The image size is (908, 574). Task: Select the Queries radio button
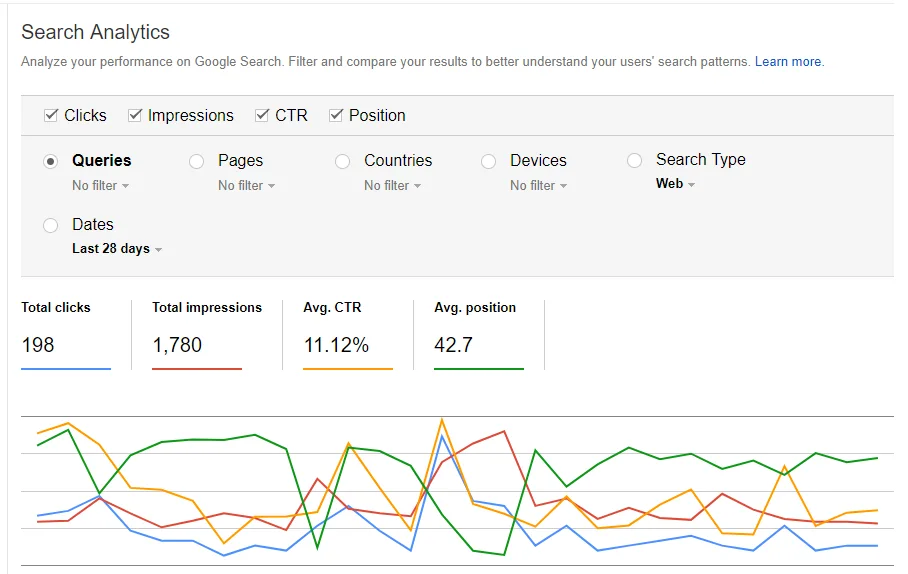(50, 161)
